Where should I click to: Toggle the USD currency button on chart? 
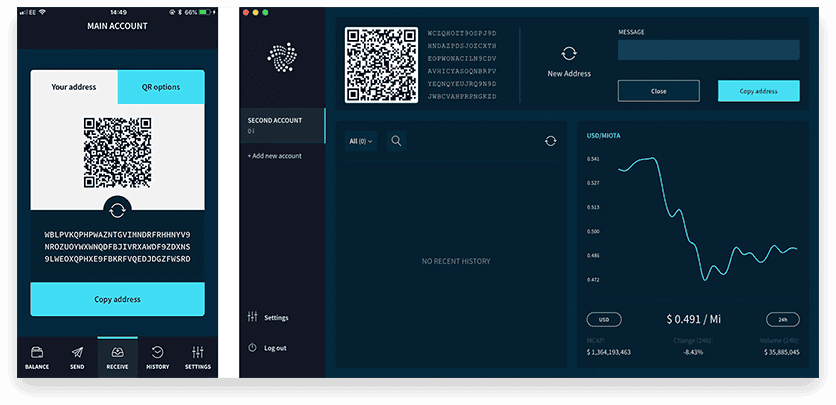[x=604, y=320]
